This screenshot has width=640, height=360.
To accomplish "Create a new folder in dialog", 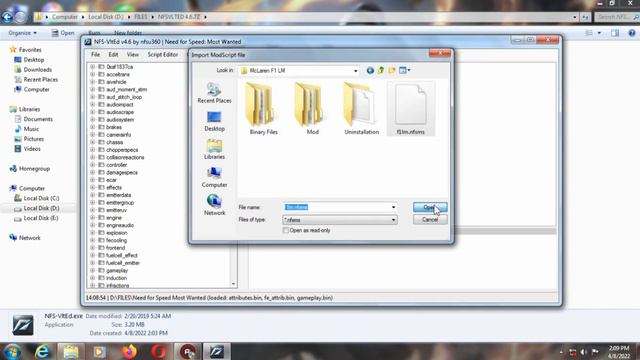I will click(392, 71).
